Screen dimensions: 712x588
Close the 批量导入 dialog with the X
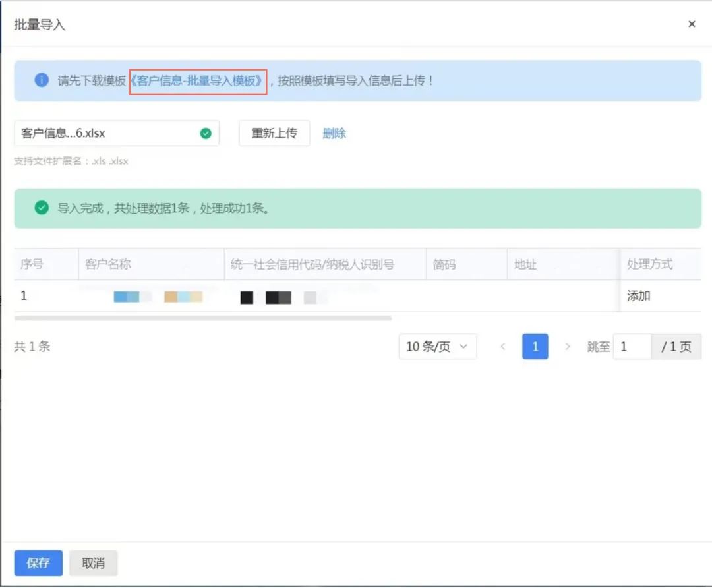692,24
